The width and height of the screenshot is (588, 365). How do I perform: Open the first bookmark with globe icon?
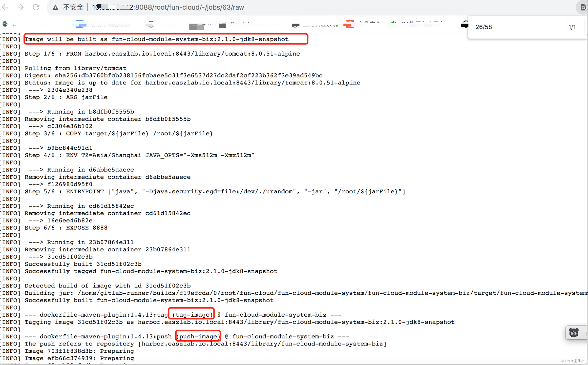pyautogui.click(x=5, y=24)
